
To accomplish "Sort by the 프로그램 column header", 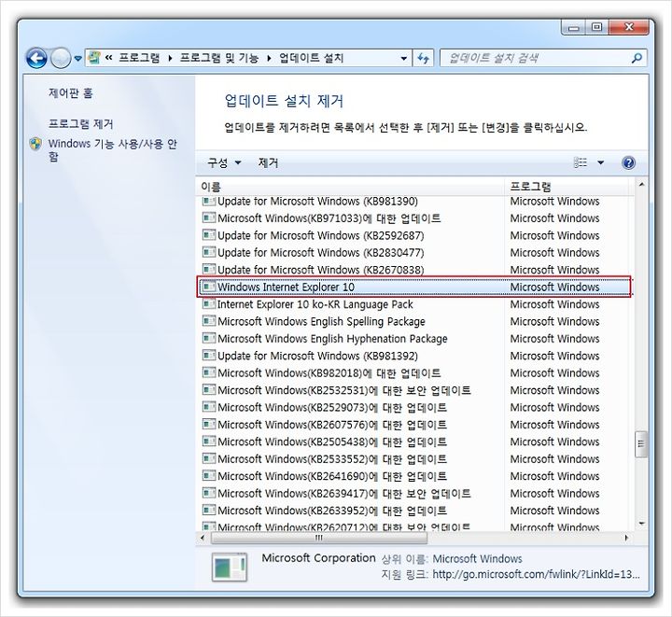I will point(567,187).
